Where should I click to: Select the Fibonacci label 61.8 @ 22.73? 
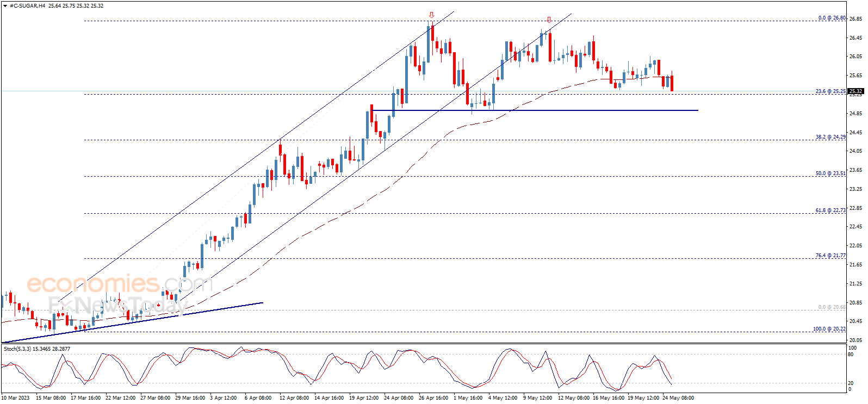point(830,210)
